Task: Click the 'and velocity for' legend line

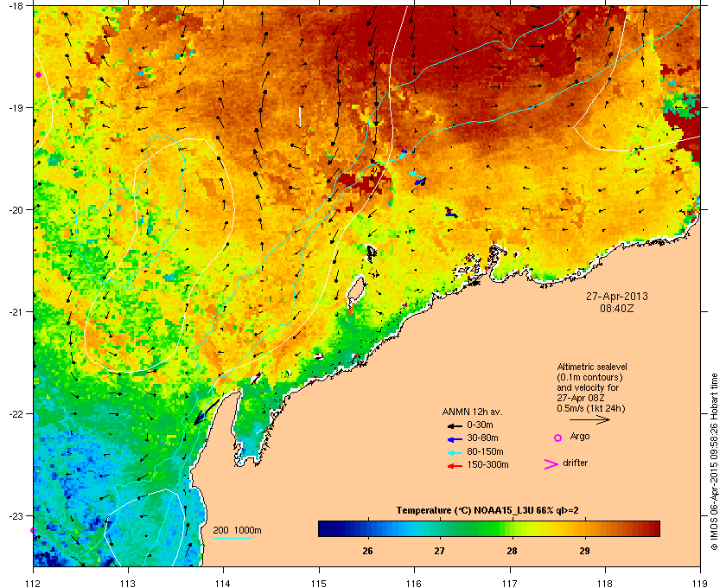Action: tap(588, 387)
